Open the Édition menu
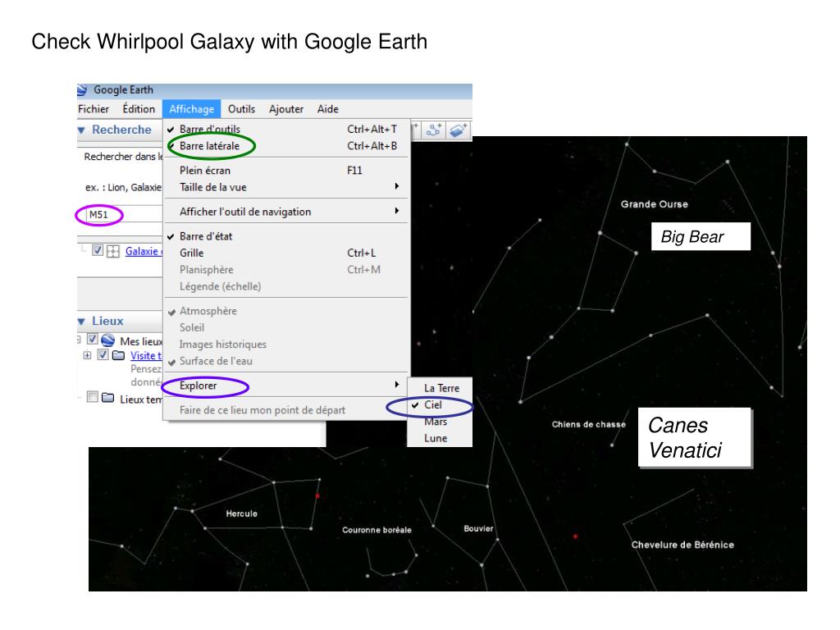Screen dimensions: 840x630 tap(139, 109)
